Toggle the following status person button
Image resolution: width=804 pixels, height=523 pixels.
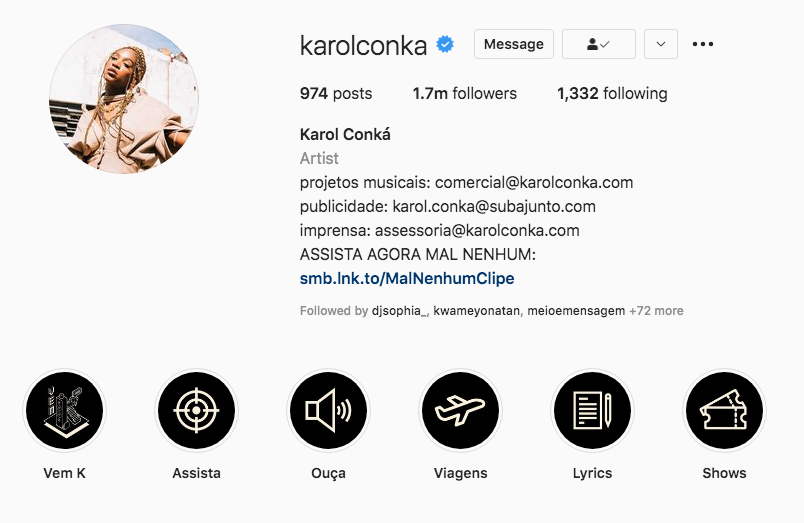[598, 44]
